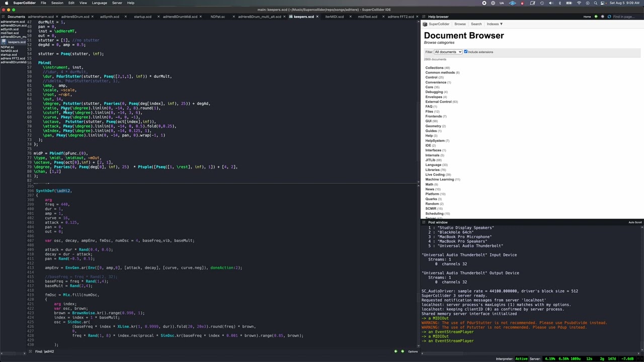The height and width of the screenshot is (362, 644).
Task: Open the Collections category
Action: [434, 68]
